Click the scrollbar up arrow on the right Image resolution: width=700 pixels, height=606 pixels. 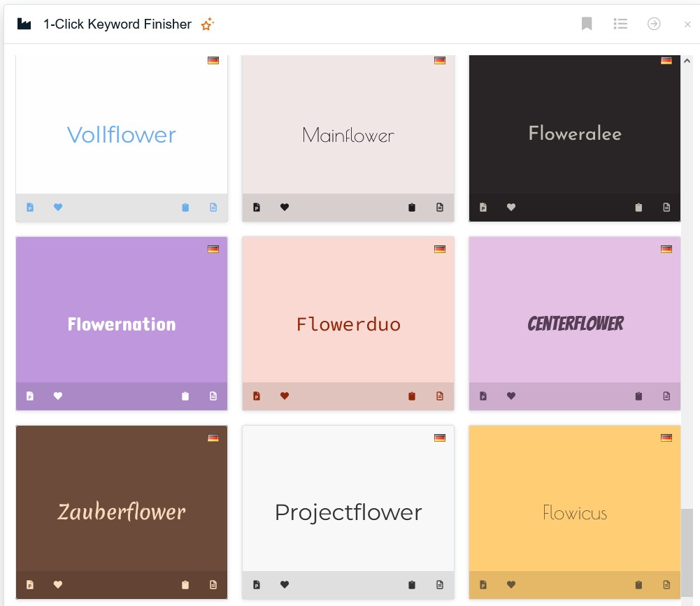[687, 61]
